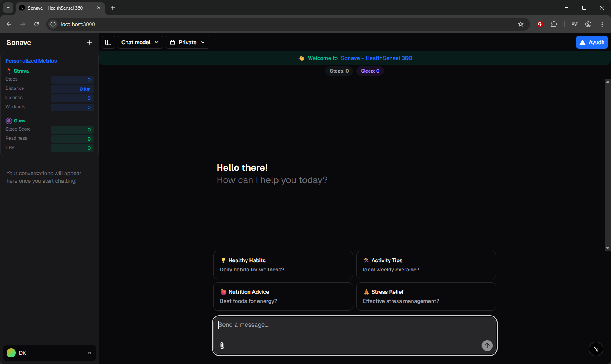The width and height of the screenshot is (611, 364).
Task: Start a new chat with plus icon
Action: point(90,43)
